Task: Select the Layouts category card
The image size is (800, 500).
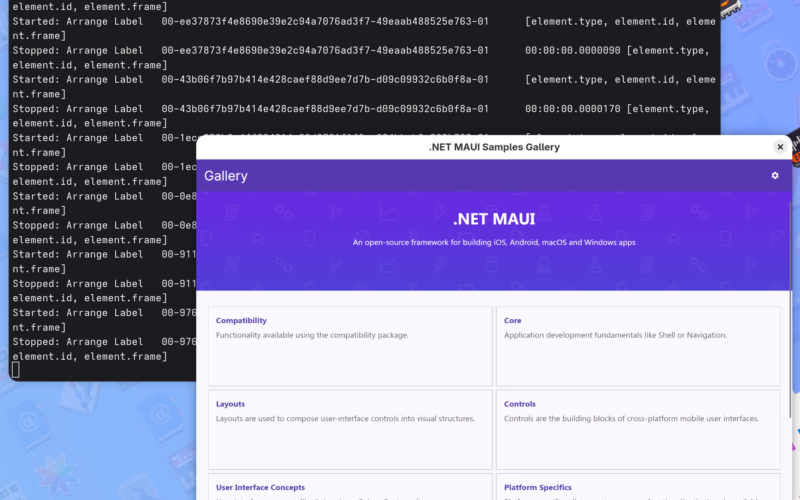Action: click(x=350, y=430)
